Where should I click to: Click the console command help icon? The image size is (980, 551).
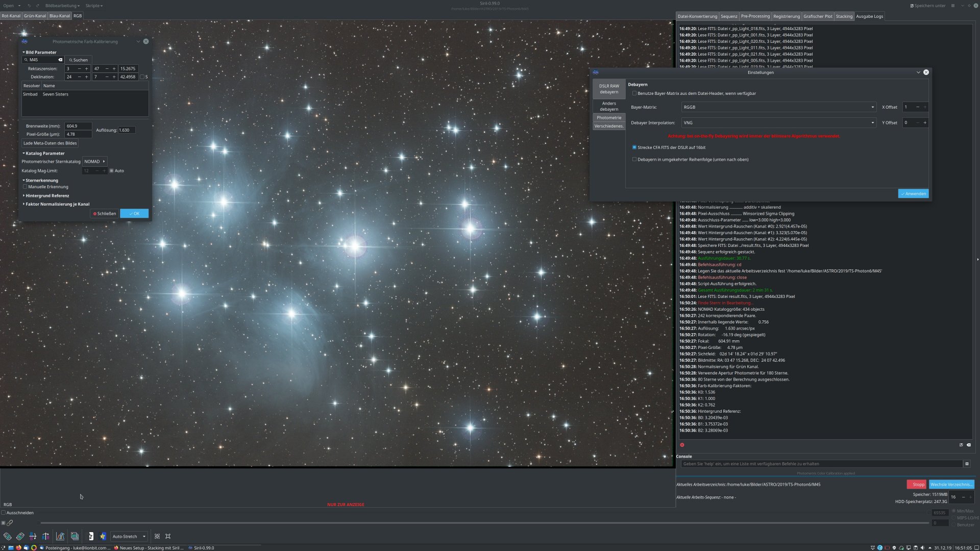click(x=967, y=464)
